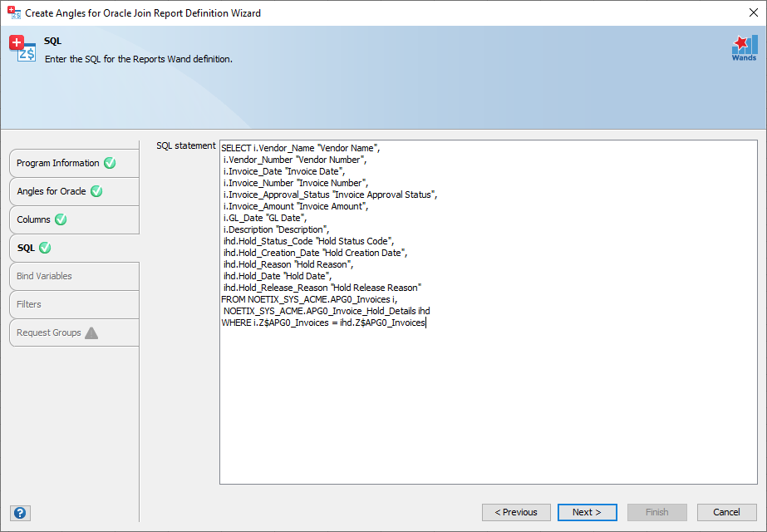Click the Wands logo icon
767x532 pixels.
point(743,47)
